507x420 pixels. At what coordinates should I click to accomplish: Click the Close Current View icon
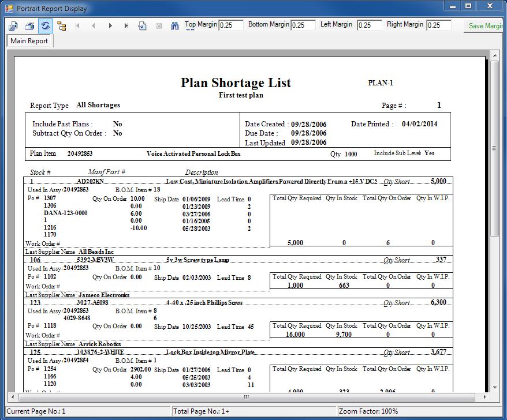point(159,26)
